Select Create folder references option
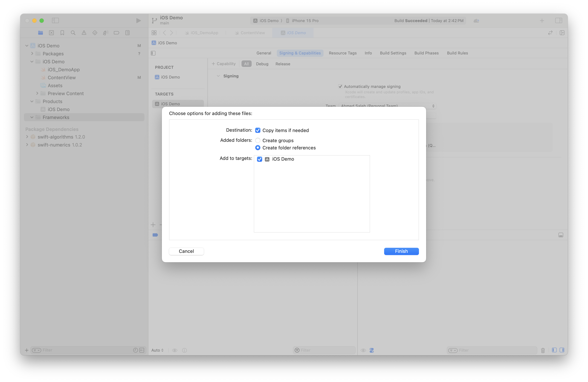Screen dimensions: 588x382 tap(258, 148)
